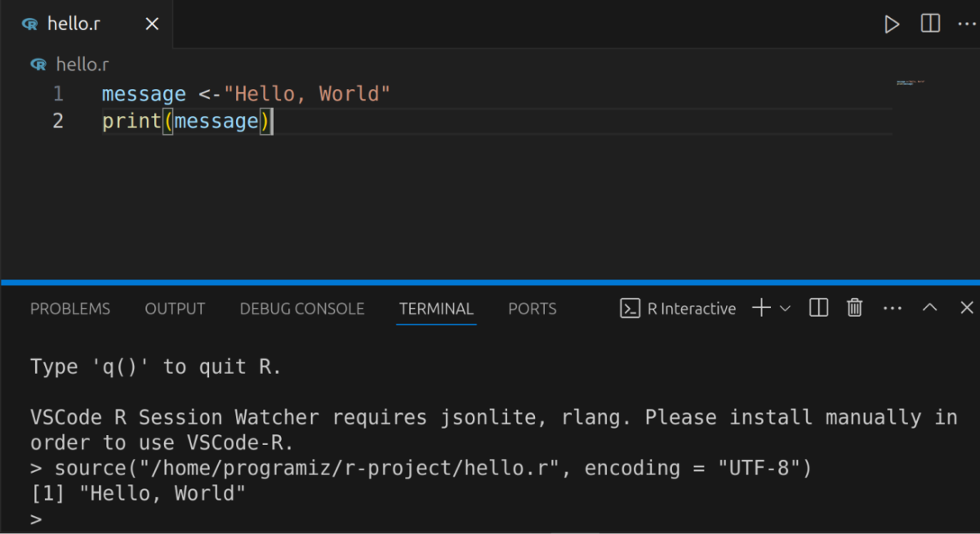Split the terminal pane
Screen dimensions: 980x534
pyautogui.click(x=818, y=308)
